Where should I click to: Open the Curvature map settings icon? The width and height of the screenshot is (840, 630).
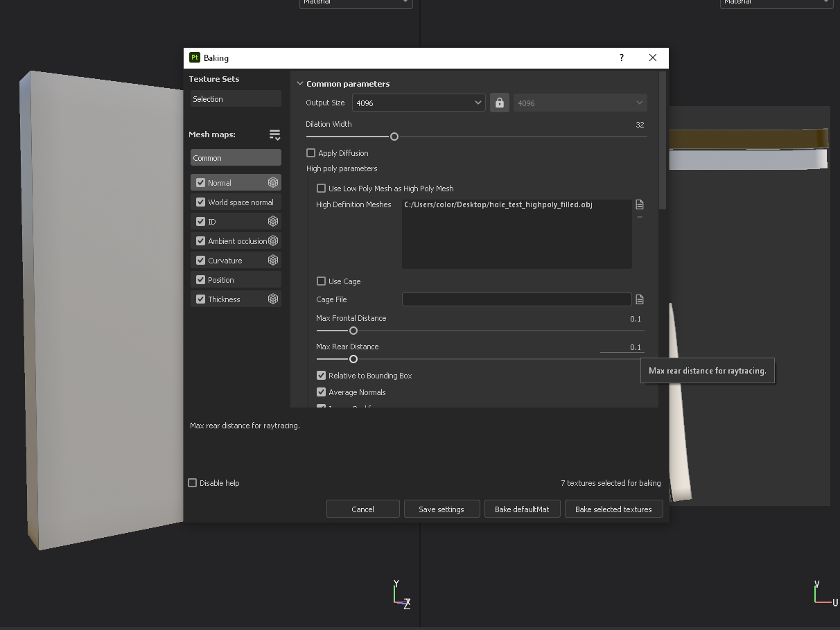pos(273,260)
